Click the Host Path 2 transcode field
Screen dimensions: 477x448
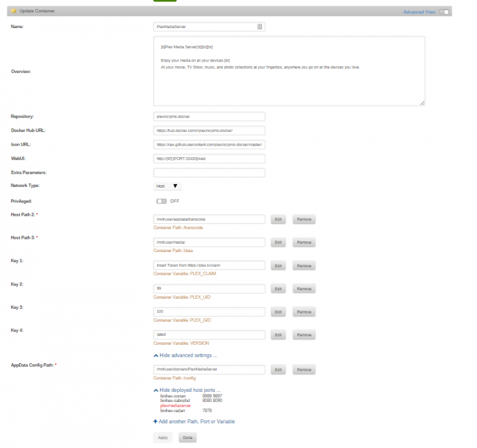[210, 219]
